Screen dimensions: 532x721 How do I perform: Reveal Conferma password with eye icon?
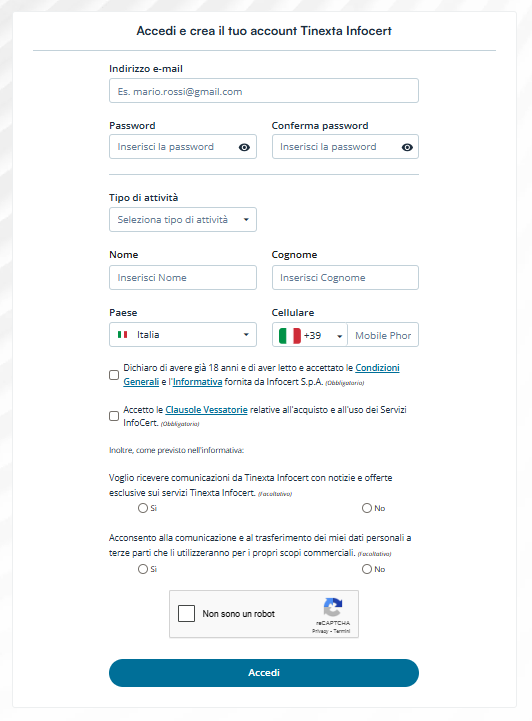[x=407, y=147]
